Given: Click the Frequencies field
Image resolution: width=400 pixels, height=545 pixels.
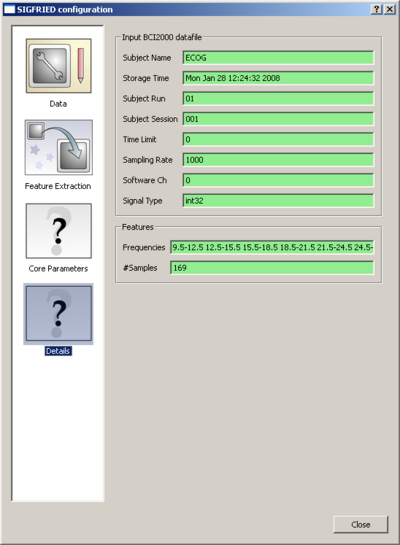Looking at the screenshot, I should pos(272,247).
